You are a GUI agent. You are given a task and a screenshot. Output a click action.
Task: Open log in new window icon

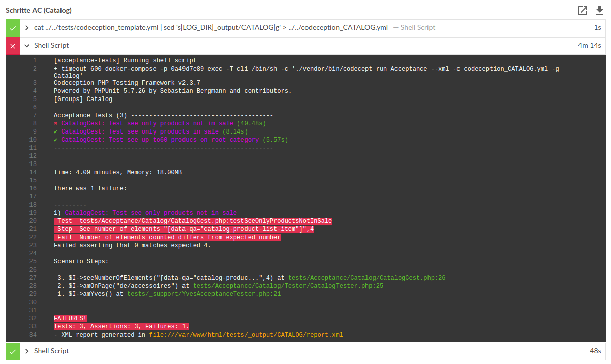[x=583, y=11]
